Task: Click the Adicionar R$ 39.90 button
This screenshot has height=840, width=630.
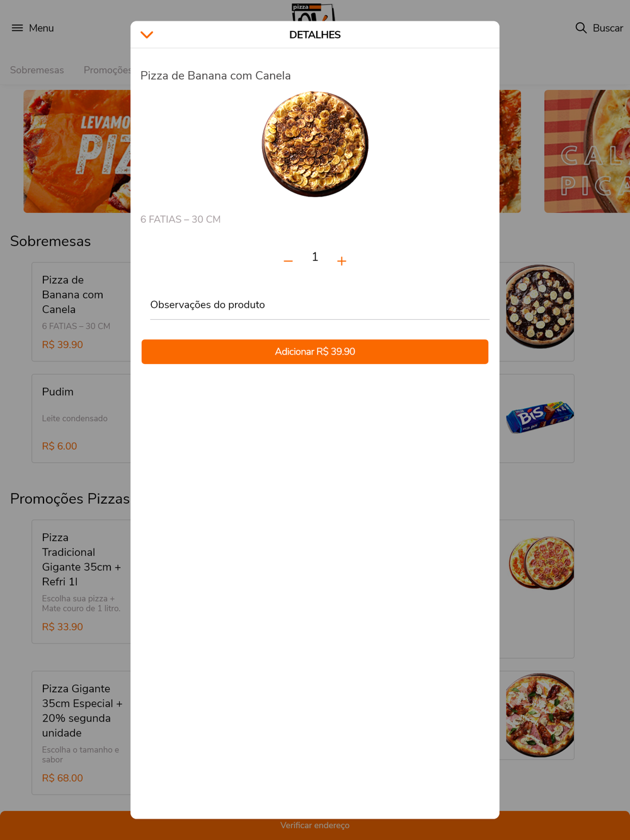Action: [x=315, y=351]
